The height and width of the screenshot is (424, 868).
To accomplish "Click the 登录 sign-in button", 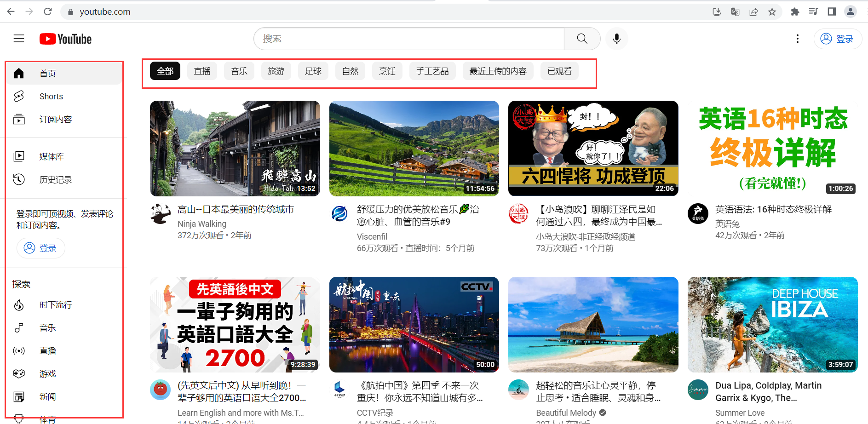I will click(838, 39).
